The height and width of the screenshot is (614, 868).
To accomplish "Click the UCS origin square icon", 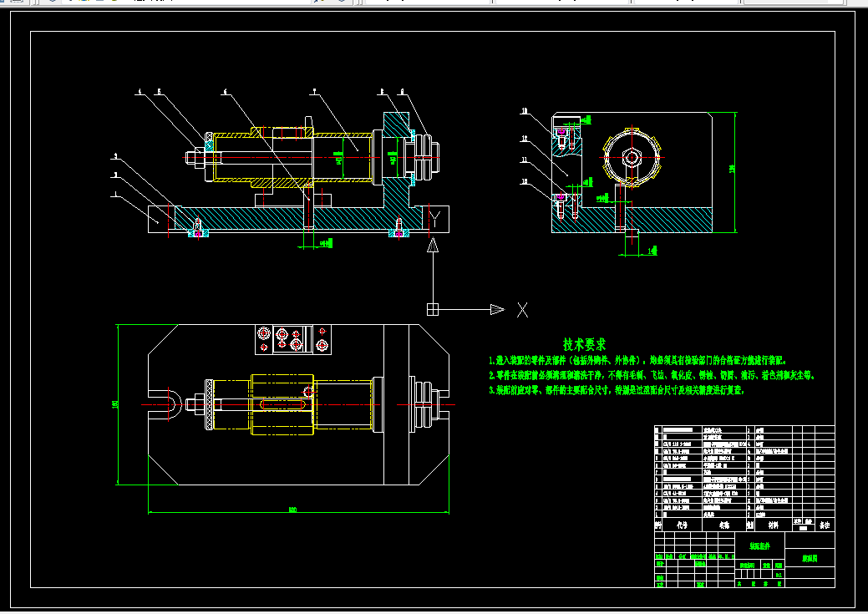I will (x=433, y=309).
